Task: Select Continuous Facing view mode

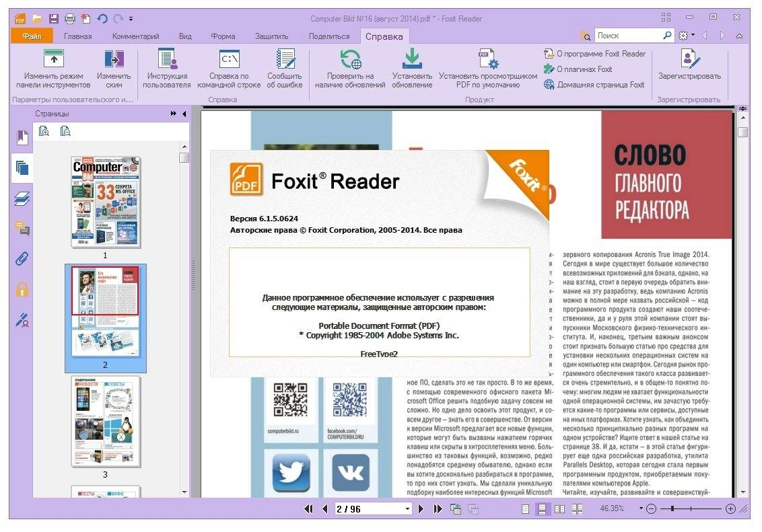Action: [x=578, y=508]
